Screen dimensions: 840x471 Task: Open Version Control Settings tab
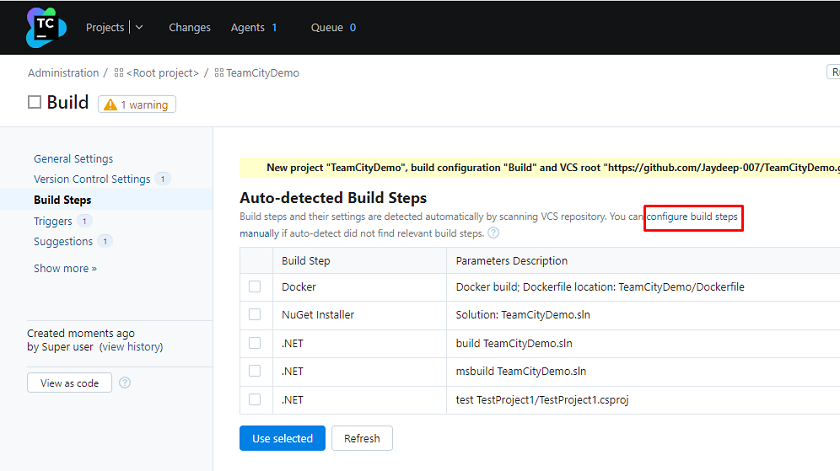tap(92, 179)
